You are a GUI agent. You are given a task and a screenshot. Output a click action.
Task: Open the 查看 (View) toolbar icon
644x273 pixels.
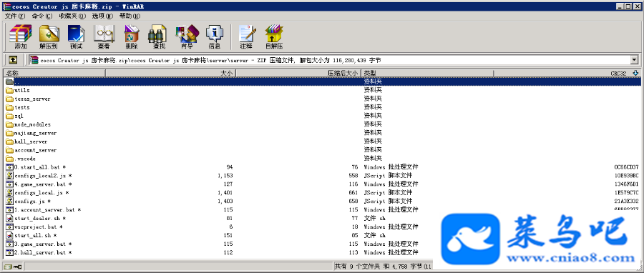coord(104,36)
